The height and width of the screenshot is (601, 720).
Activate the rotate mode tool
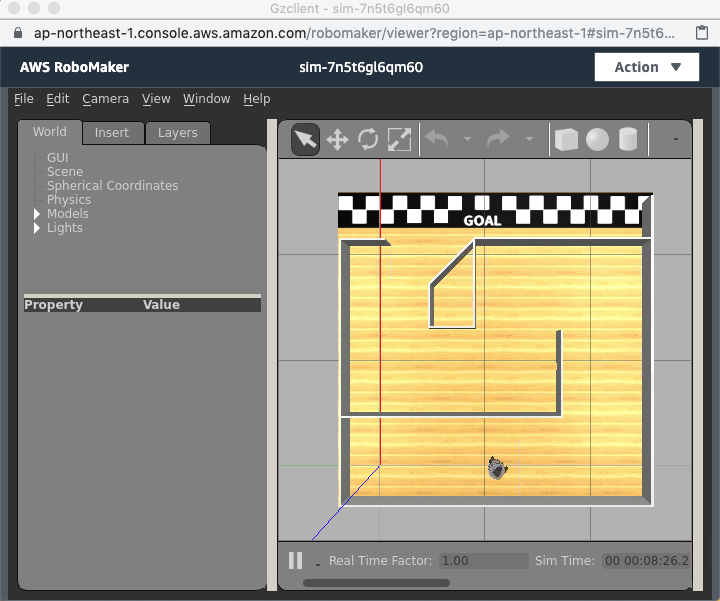click(368, 140)
